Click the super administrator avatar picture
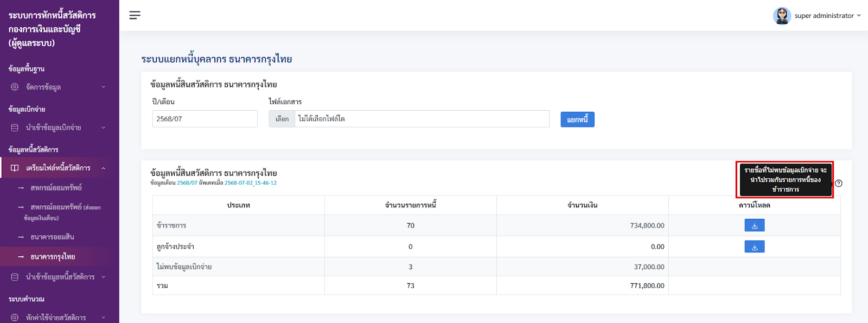 coord(782,16)
